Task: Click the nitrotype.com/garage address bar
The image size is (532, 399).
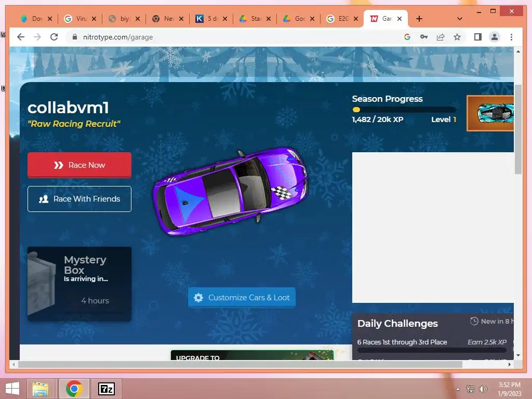Action: click(x=118, y=37)
